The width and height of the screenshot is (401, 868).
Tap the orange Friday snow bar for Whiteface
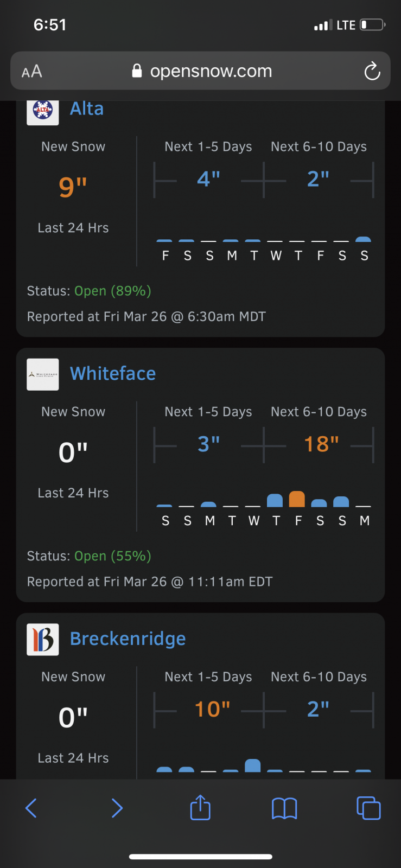coord(297,498)
